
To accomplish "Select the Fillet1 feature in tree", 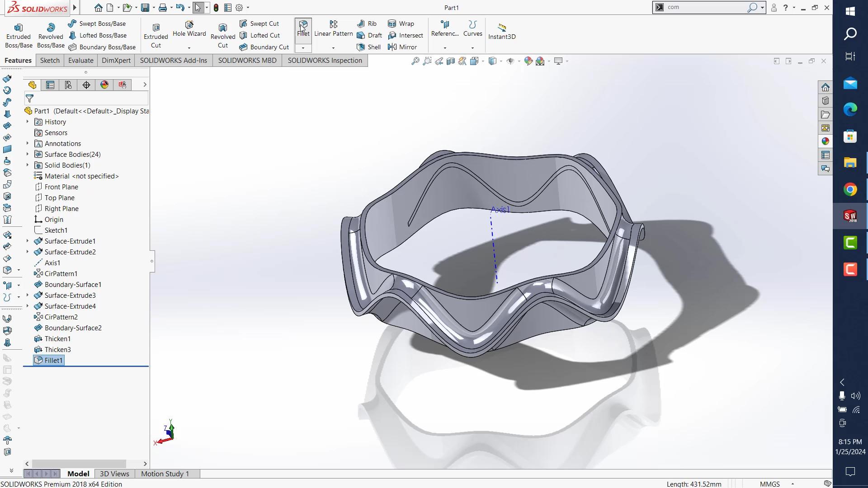I will click(x=53, y=361).
